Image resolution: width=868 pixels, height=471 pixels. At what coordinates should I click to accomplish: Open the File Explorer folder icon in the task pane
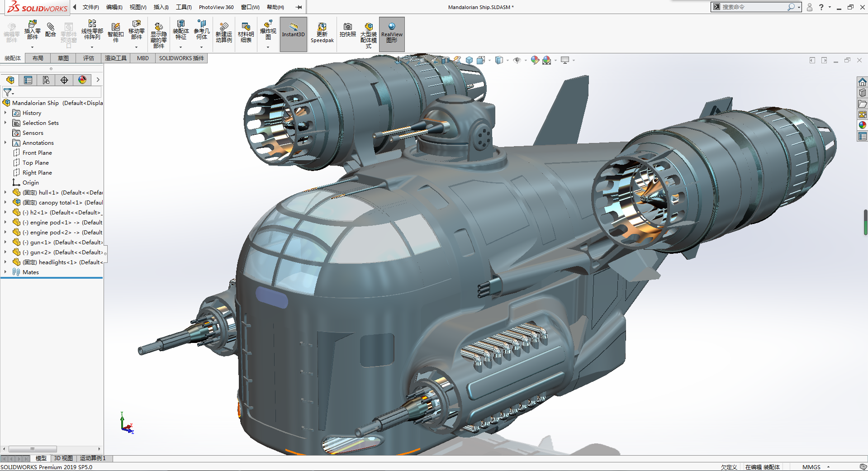coord(863,104)
